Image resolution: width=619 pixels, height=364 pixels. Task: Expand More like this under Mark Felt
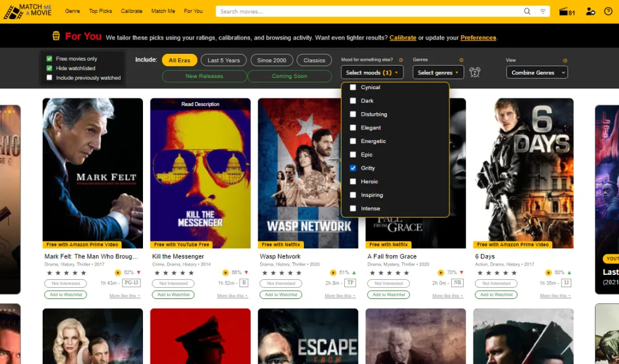(x=125, y=296)
